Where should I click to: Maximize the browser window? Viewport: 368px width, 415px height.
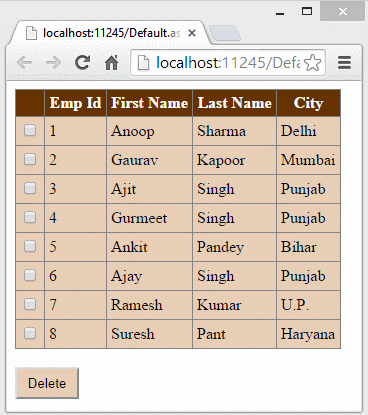pyautogui.click(x=307, y=12)
